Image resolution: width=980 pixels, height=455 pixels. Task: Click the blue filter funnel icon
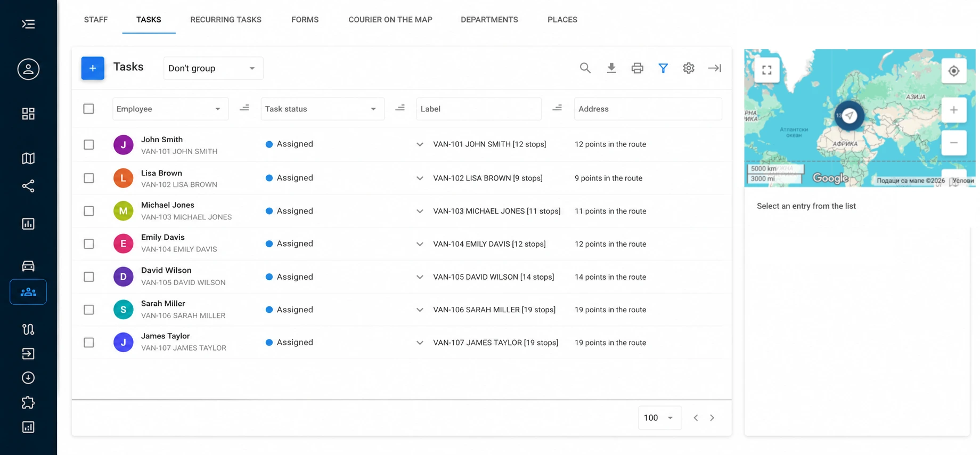pos(663,68)
